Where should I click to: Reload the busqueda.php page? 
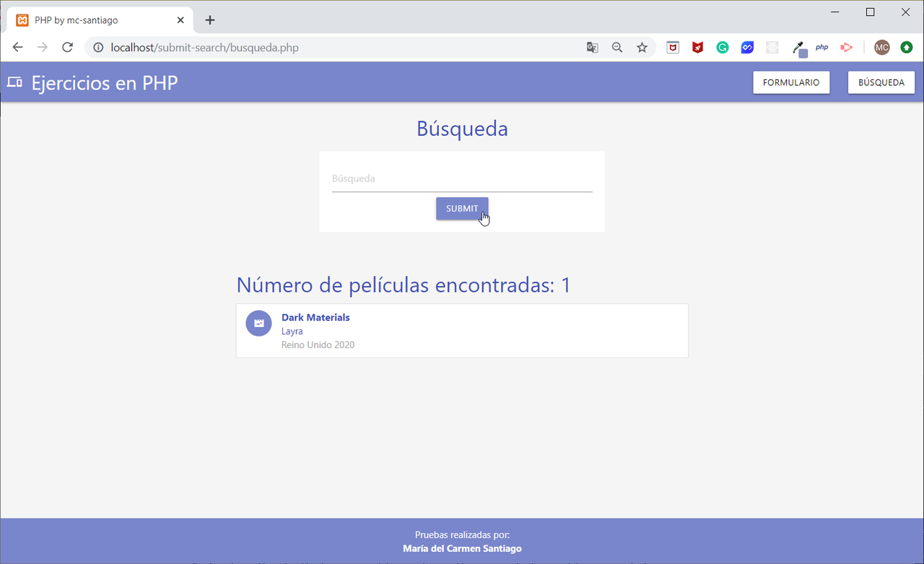click(67, 47)
